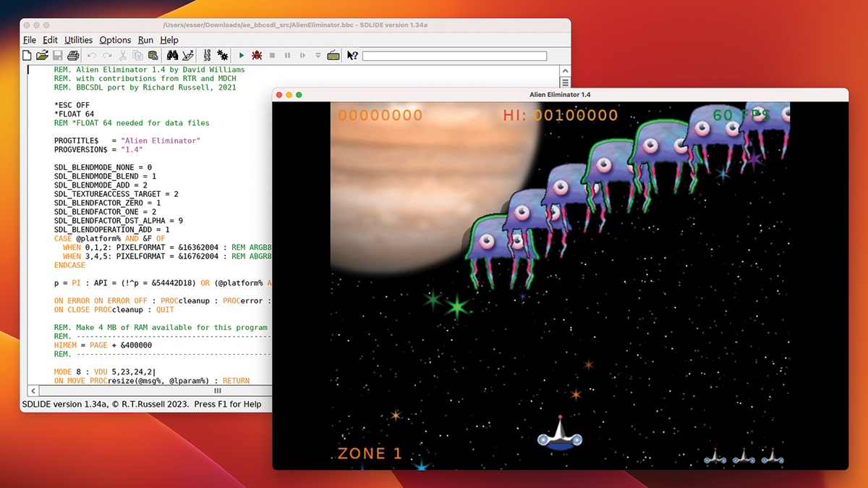Screen dimensions: 868x488
Task: Open the Edit menu
Action: (x=50, y=40)
